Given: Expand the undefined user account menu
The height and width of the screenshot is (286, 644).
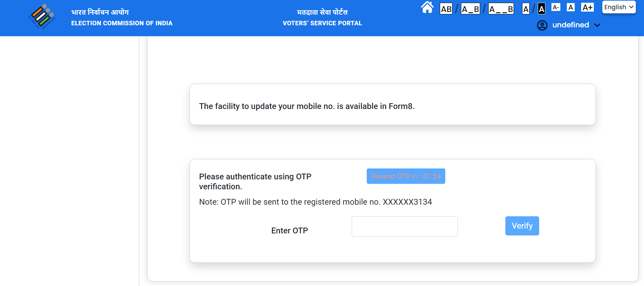Looking at the screenshot, I should point(571,25).
